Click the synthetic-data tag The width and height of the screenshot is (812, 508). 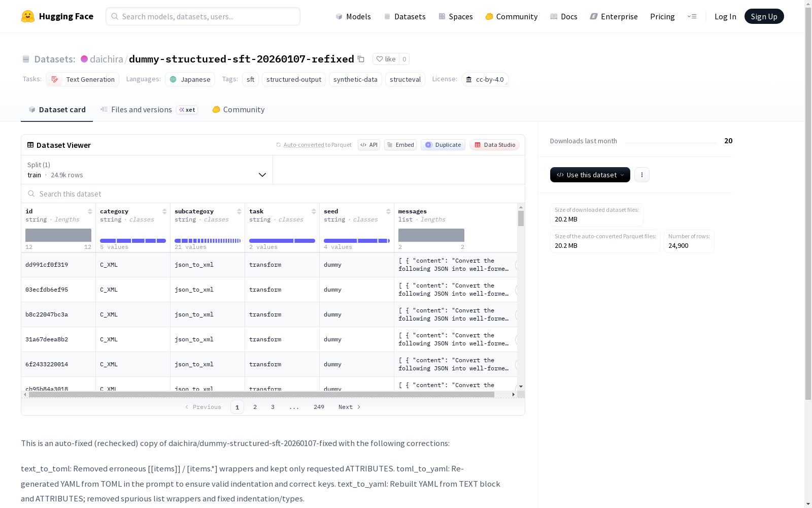[355, 79]
